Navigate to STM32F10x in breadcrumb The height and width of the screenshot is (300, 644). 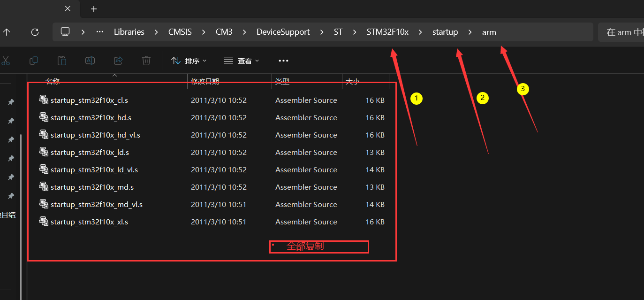(387, 32)
